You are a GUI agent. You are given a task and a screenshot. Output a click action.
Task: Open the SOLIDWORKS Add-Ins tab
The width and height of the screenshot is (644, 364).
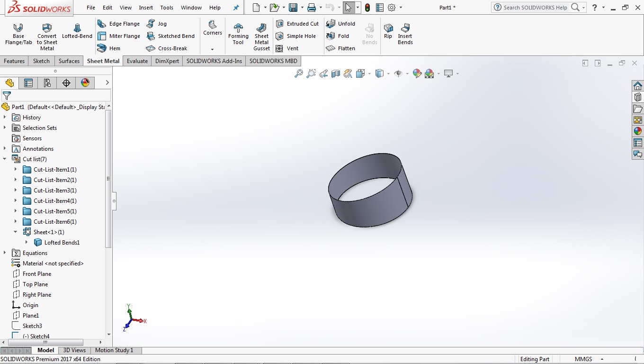pyautogui.click(x=214, y=61)
